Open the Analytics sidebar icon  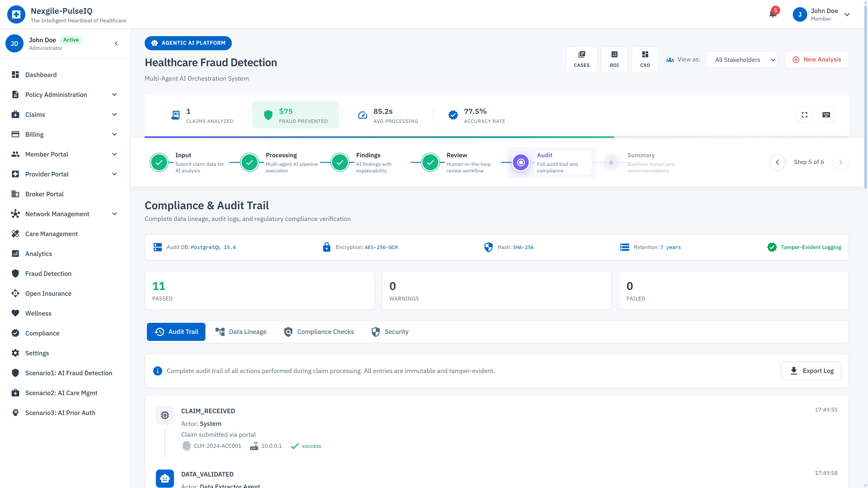coord(16,253)
